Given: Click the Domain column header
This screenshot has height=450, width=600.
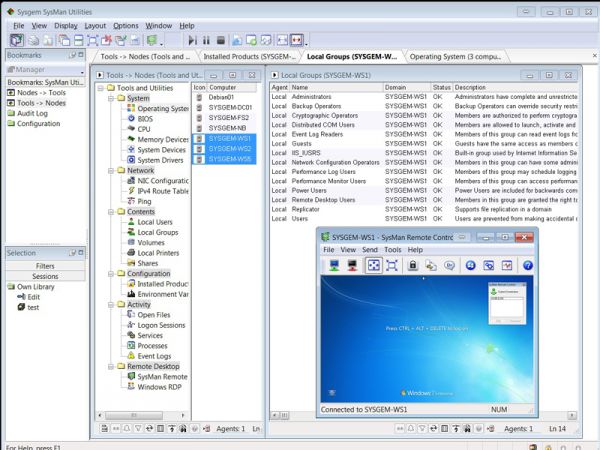Looking at the screenshot, I should [407, 87].
